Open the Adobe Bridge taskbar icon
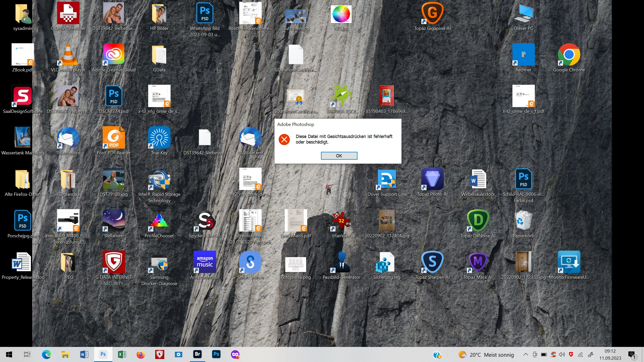The height and width of the screenshot is (362, 644). tap(197, 354)
